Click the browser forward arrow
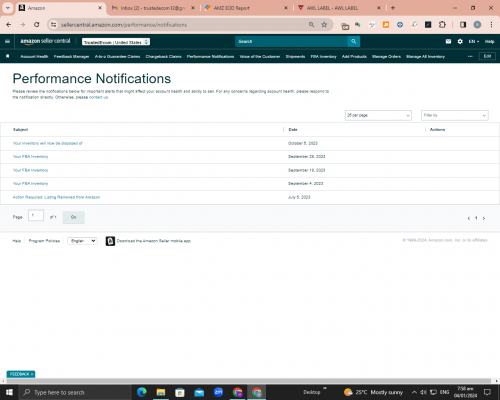The width and height of the screenshot is (500, 400). coord(23,25)
